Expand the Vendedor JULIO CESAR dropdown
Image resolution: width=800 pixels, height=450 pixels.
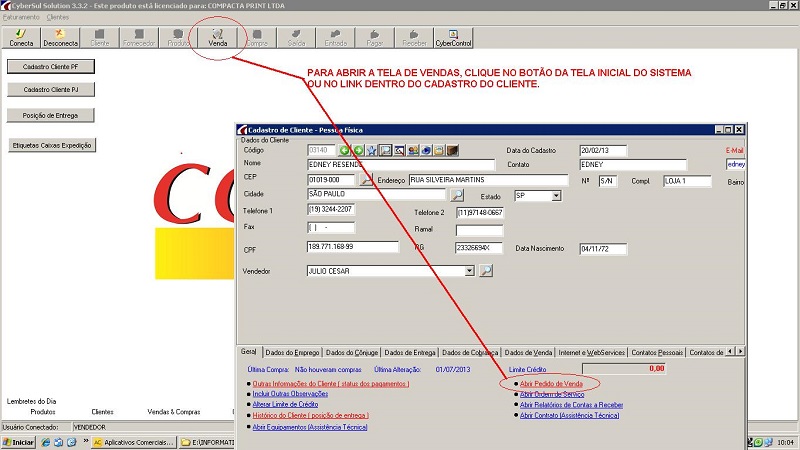(469, 271)
